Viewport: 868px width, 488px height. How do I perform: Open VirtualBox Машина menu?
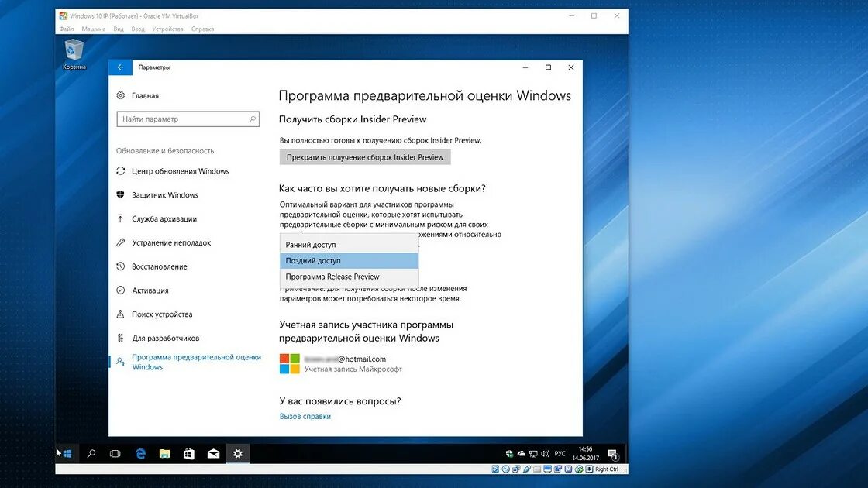pos(94,29)
